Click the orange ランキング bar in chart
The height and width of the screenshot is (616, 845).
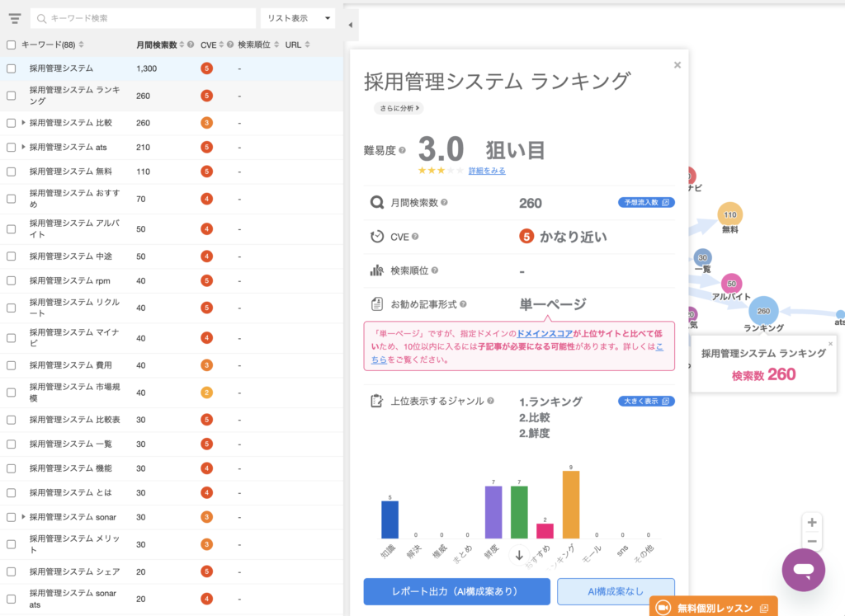click(571, 505)
